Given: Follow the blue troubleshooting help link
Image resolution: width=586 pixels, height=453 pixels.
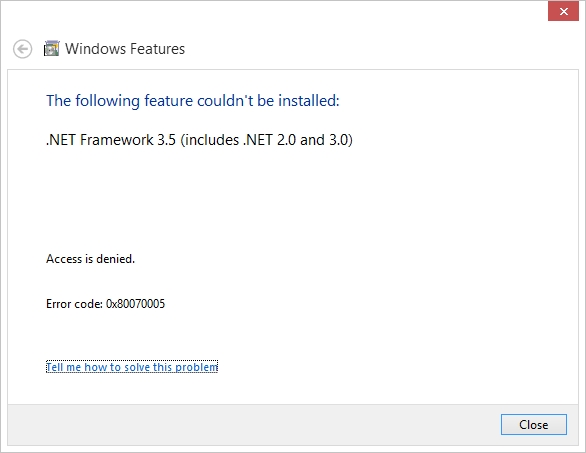Looking at the screenshot, I should [132, 367].
